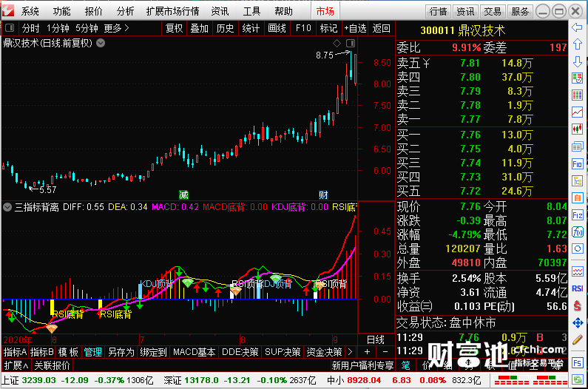Click the blue four-way move arrows icon

click(x=577, y=323)
